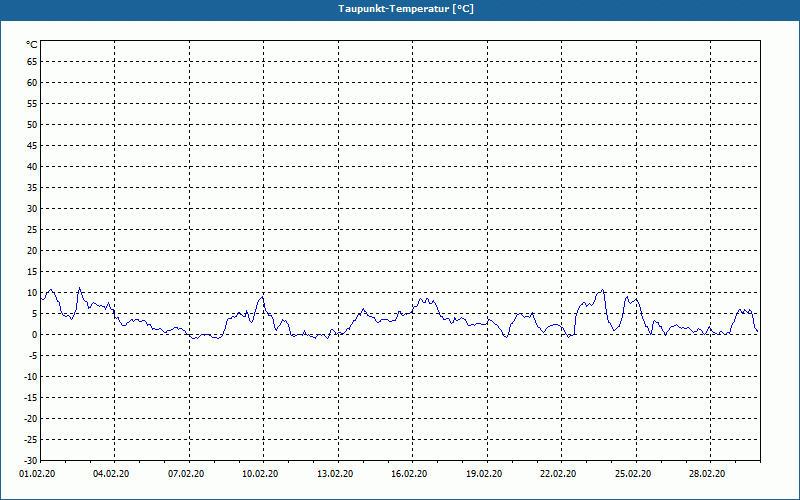Click the 30 y-axis label
Screen dimensions: 800x500
[32, 209]
